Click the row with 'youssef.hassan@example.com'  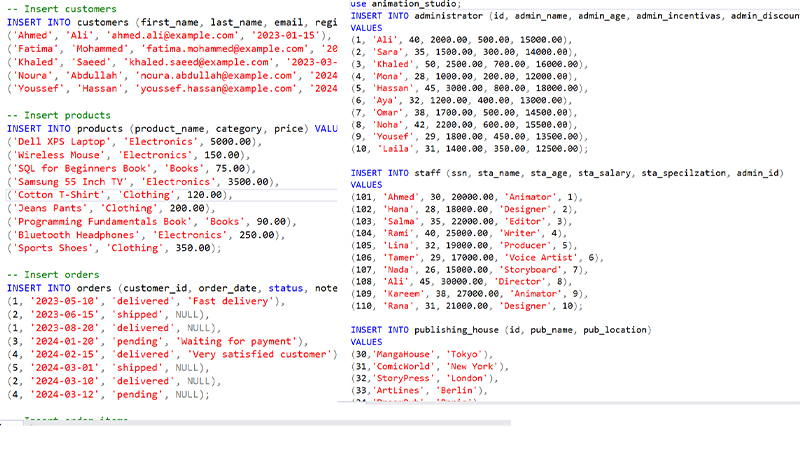[172, 89]
